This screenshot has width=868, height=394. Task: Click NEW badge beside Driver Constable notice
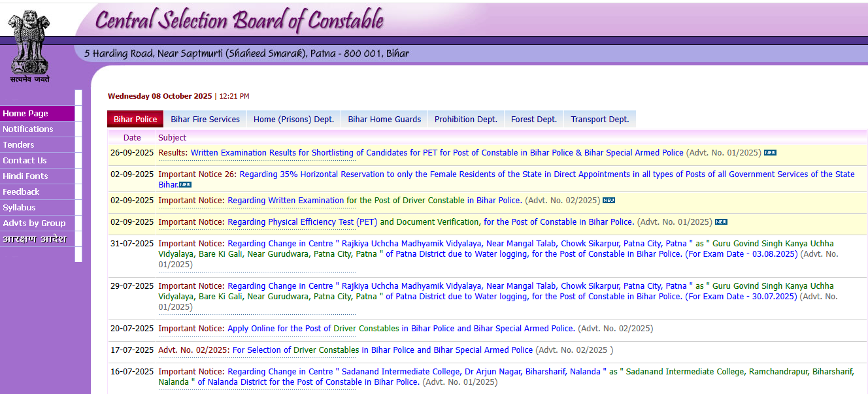coord(609,201)
